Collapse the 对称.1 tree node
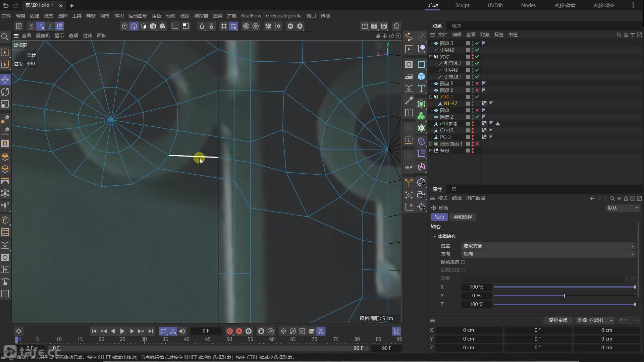644x362 pixels. coord(431,97)
